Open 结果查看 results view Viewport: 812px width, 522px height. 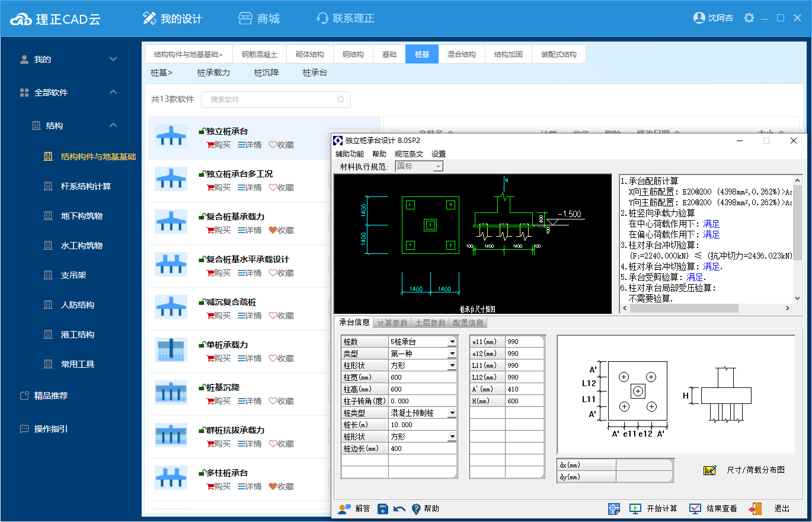[x=714, y=508]
